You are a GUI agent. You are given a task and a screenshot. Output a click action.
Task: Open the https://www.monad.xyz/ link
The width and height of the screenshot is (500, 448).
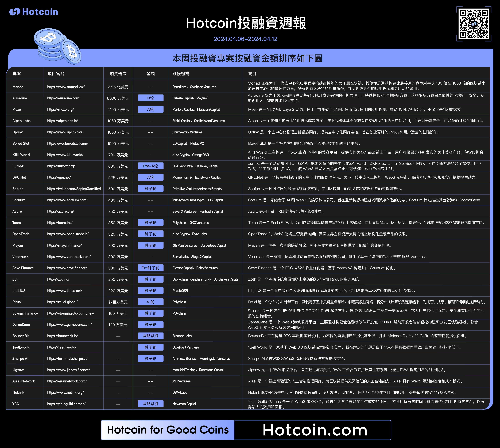click(66, 87)
